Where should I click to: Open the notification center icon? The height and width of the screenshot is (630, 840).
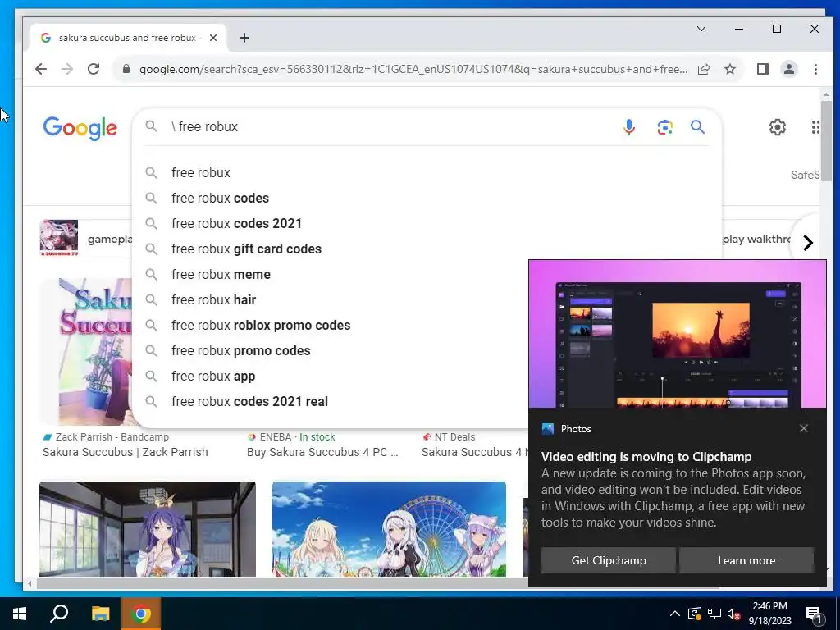[x=814, y=614]
